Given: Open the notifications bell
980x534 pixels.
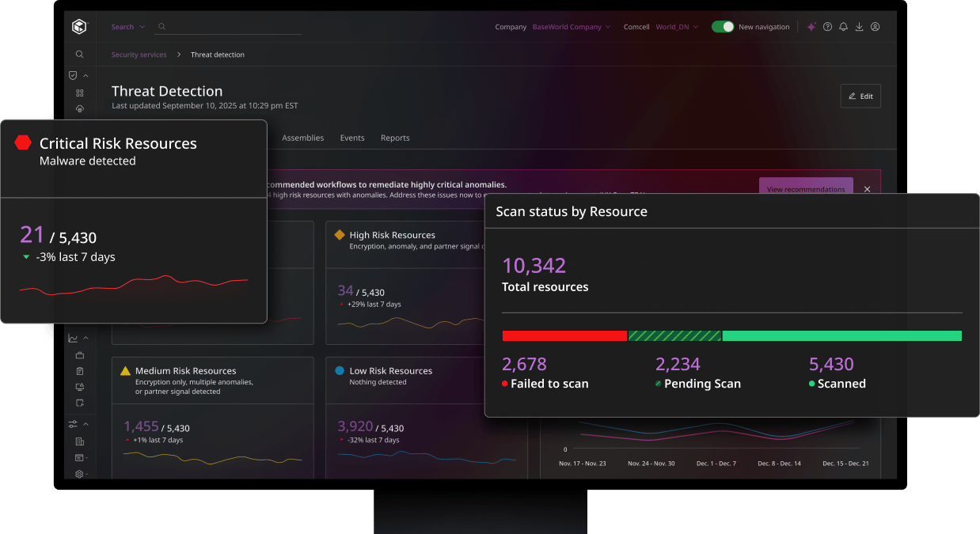Looking at the screenshot, I should [843, 27].
